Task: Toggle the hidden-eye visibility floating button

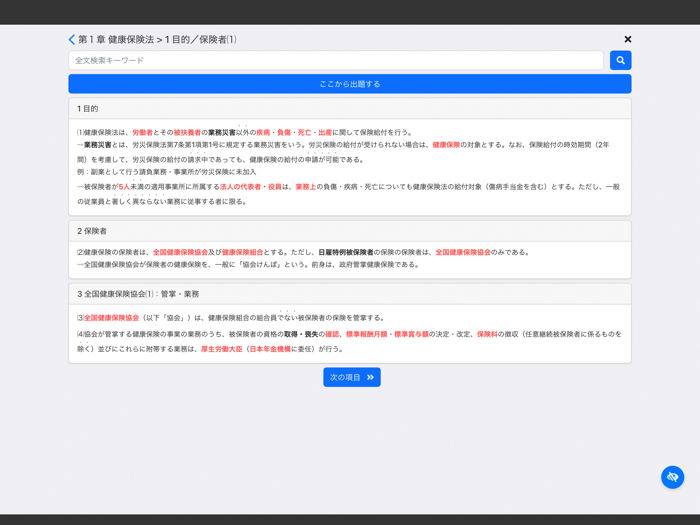Action: pyautogui.click(x=672, y=477)
